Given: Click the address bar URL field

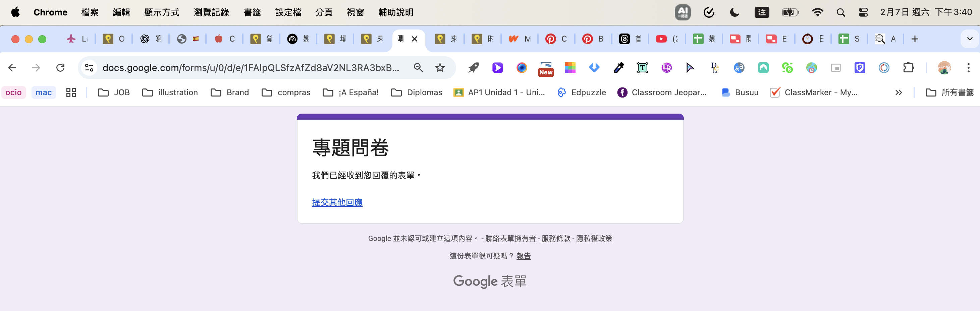Looking at the screenshot, I should [251, 68].
